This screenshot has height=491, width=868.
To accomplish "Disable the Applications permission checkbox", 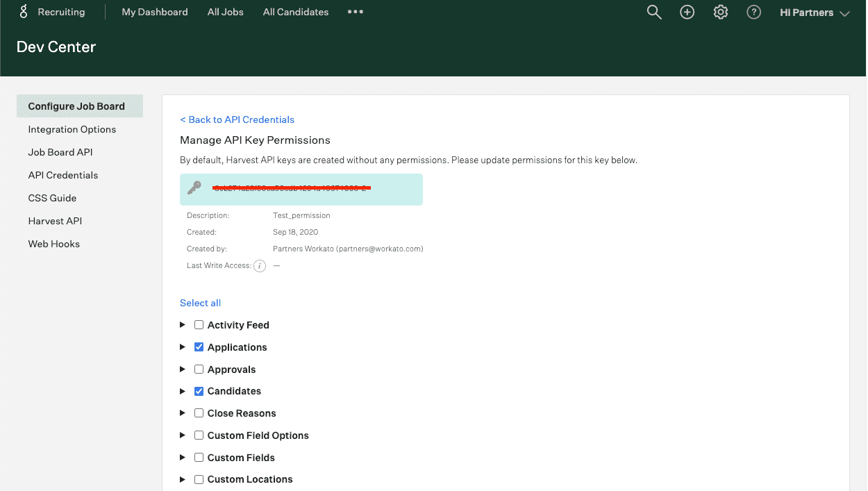I will click(199, 347).
